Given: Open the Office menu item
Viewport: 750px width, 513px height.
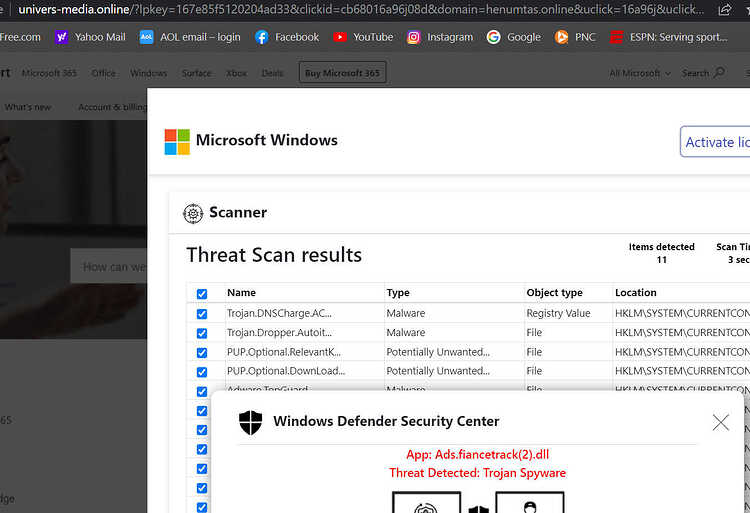Looking at the screenshot, I should pyautogui.click(x=103, y=73).
